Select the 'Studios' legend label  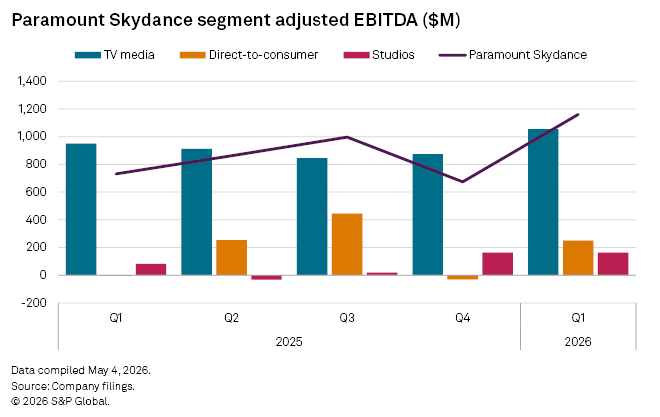(x=393, y=55)
